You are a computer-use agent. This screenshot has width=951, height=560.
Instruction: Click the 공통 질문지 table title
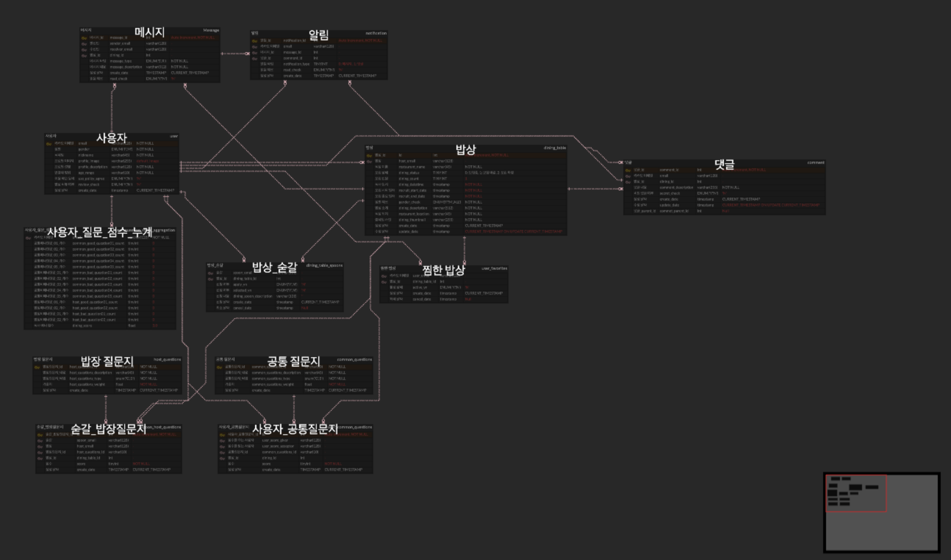tap(294, 361)
